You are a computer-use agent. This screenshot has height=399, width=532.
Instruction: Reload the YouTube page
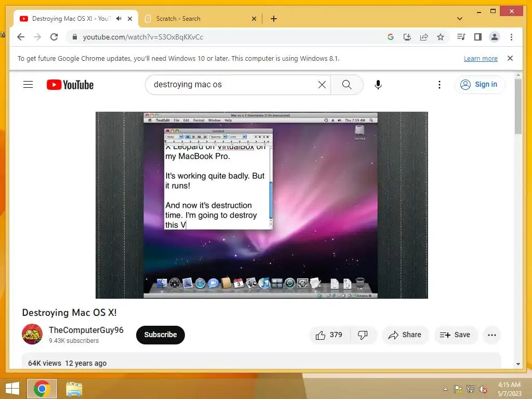(x=54, y=37)
